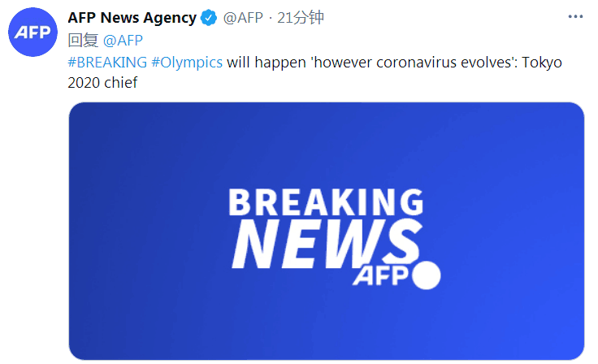Screen dimensions: 598x364
Task: Open the AFP round profile avatar
Action: (x=32, y=32)
